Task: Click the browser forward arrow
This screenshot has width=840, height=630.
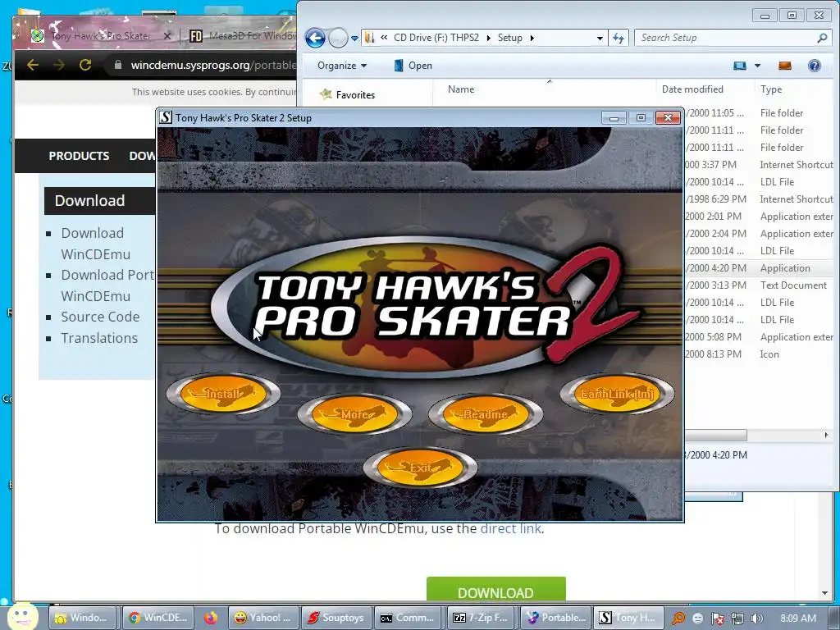Action: point(59,65)
